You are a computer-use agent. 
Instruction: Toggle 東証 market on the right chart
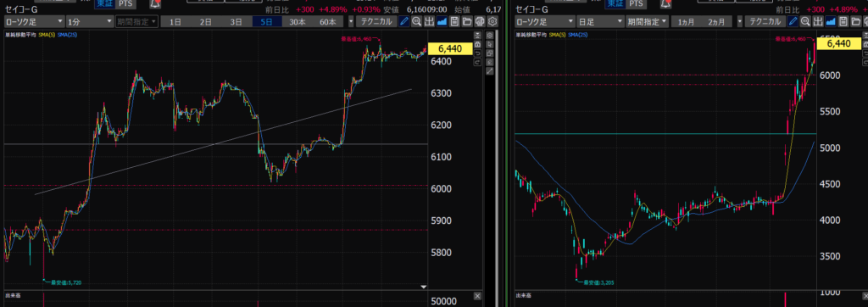point(615,3)
